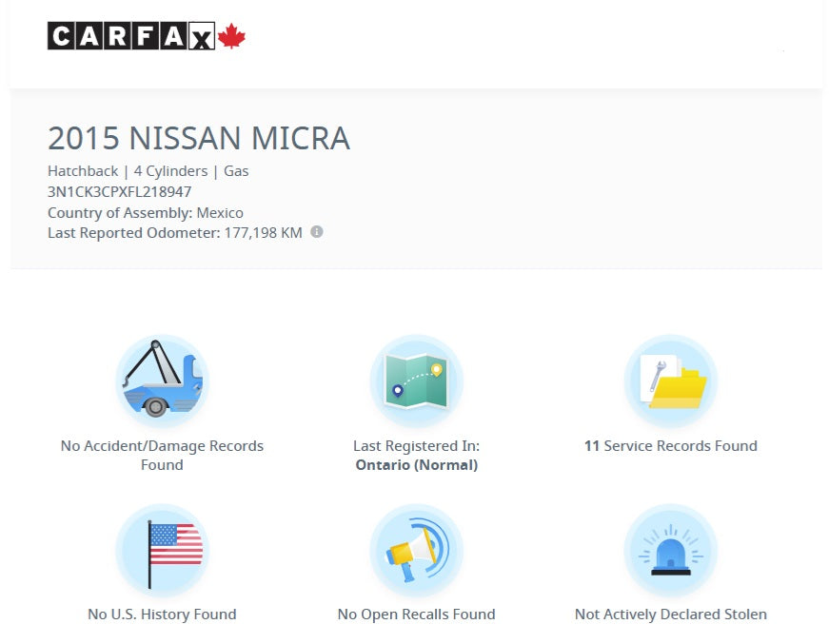Click the red maple leaf icon
The height and width of the screenshot is (644, 829).
point(231,36)
